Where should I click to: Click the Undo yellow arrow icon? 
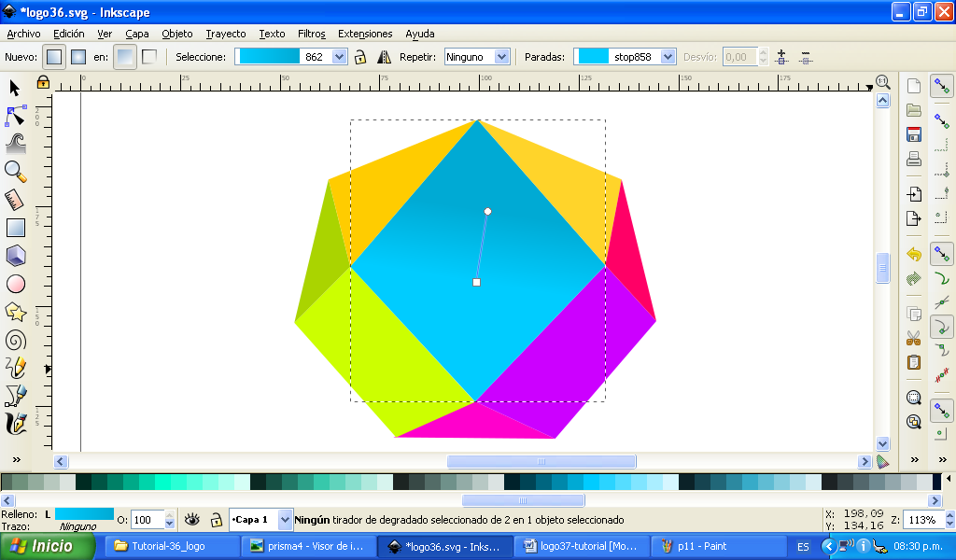pos(913,254)
